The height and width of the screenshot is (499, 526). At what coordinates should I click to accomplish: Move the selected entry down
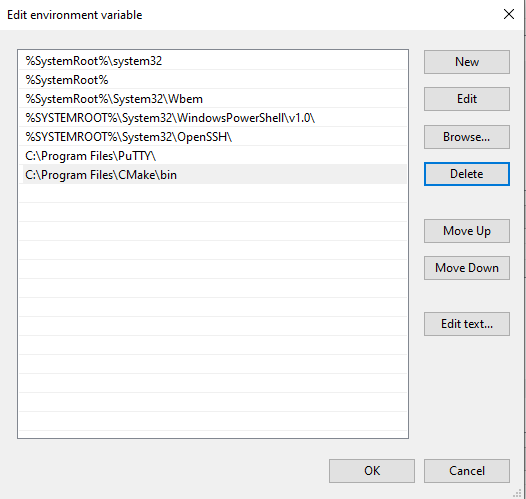click(x=467, y=268)
